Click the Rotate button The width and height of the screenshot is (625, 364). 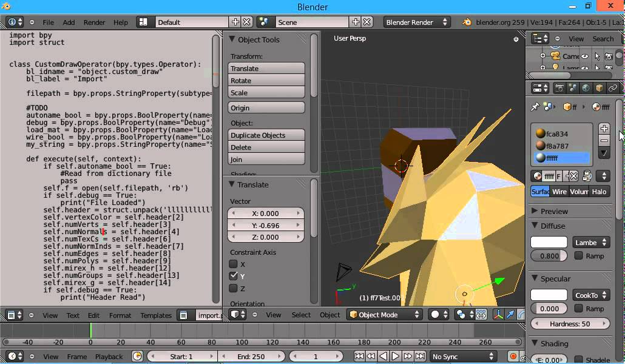point(266,80)
